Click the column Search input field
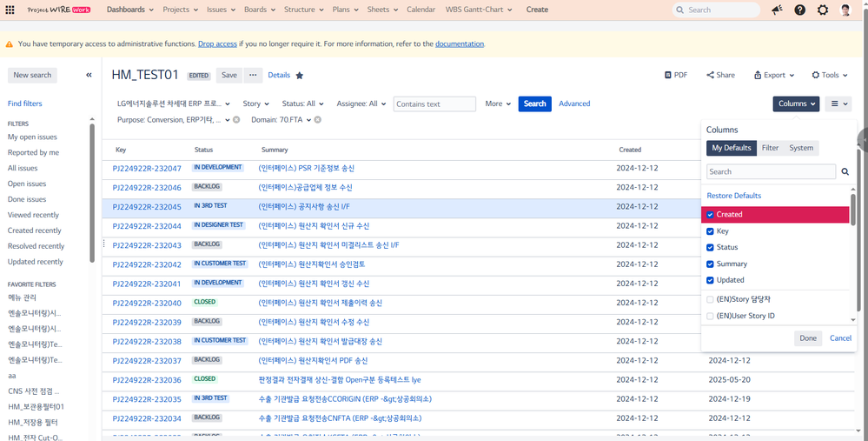Viewport: 868px width, 441px height. [x=772, y=171]
